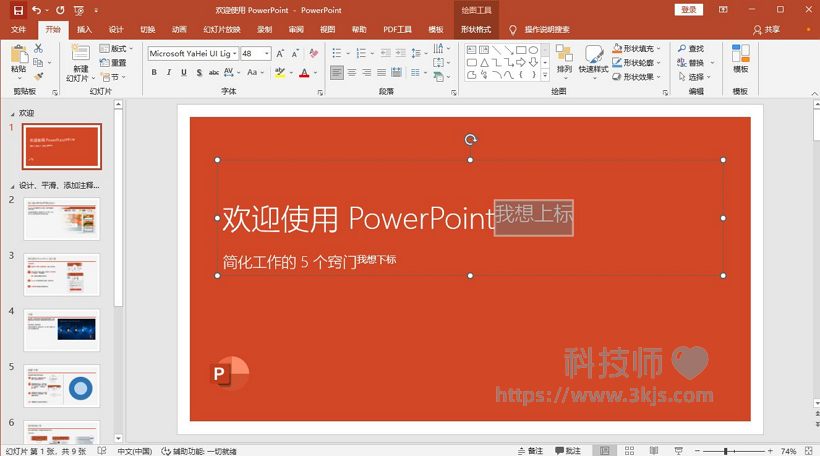Click the Decrease Font Size icon
Viewport: 820px width, 456px height.
[x=295, y=53]
